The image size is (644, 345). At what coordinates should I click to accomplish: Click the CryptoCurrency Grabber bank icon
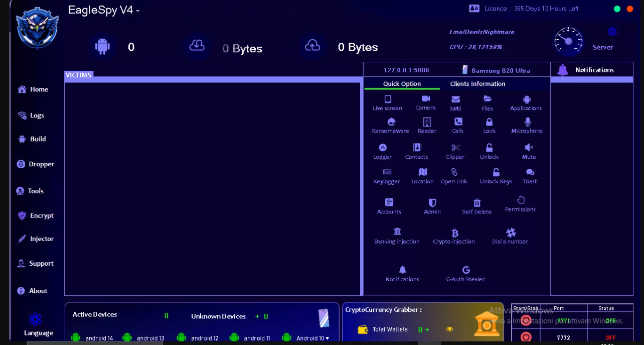pyautogui.click(x=487, y=323)
